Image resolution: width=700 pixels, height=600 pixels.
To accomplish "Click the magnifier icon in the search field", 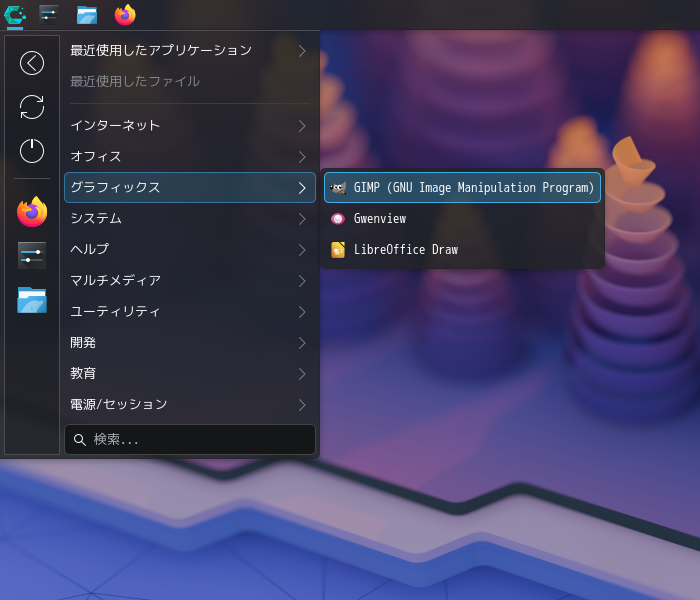I will tap(79, 440).
